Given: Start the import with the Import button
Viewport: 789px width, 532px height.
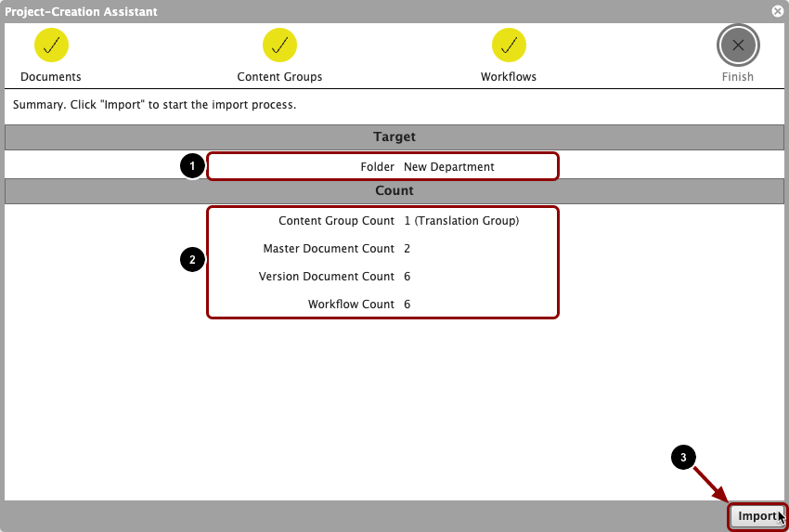Looking at the screenshot, I should 757,516.
